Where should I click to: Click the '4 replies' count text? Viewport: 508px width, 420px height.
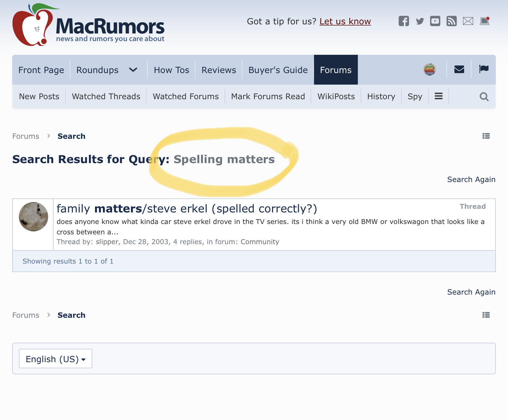click(188, 242)
